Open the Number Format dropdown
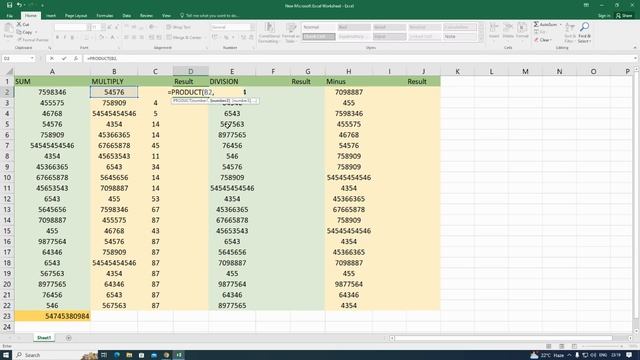Image resolution: width=640 pixels, height=360 pixels. [x=253, y=27]
